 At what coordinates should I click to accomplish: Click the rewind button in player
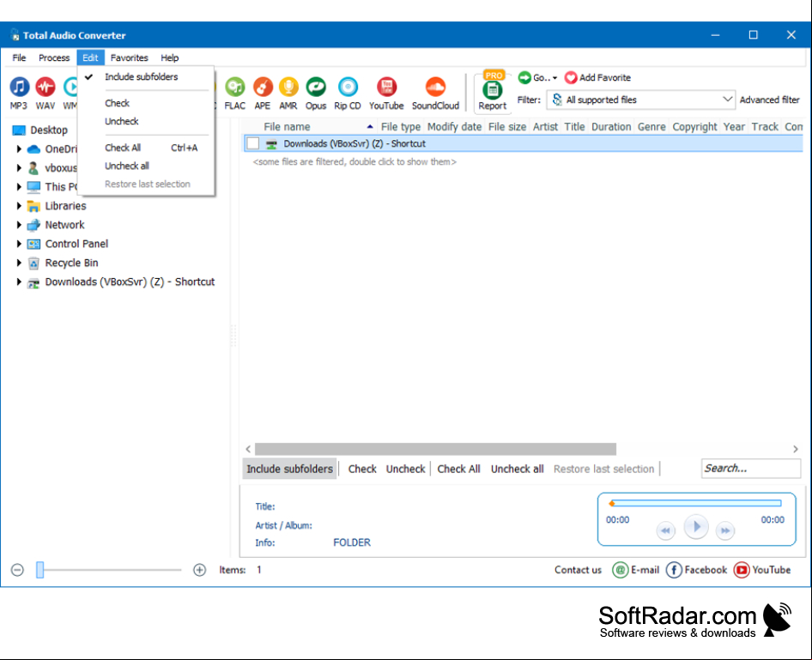pyautogui.click(x=665, y=530)
